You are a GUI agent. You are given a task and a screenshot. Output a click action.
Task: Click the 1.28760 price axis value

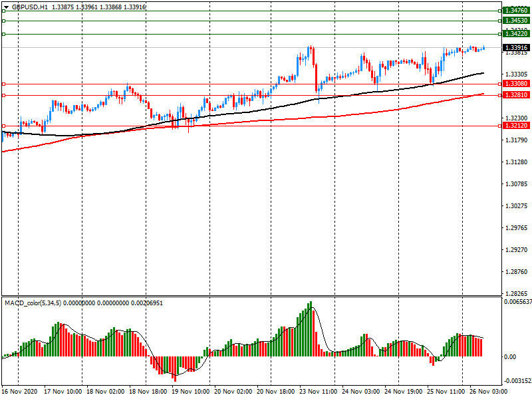(517, 272)
